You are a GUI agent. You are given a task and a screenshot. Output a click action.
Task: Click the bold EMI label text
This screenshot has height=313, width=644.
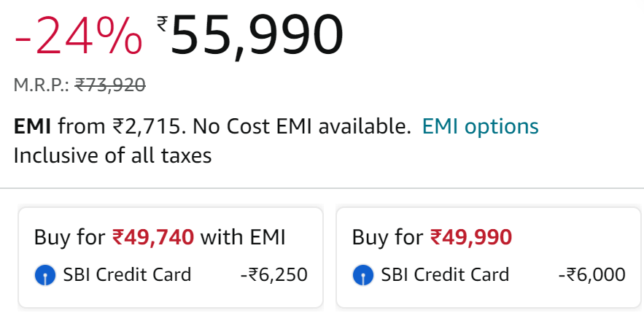tap(32, 126)
